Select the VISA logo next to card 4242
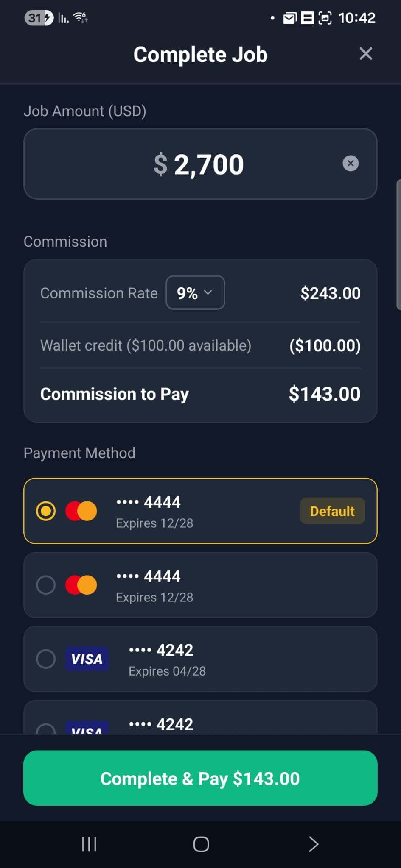401x868 pixels. pyautogui.click(x=87, y=659)
